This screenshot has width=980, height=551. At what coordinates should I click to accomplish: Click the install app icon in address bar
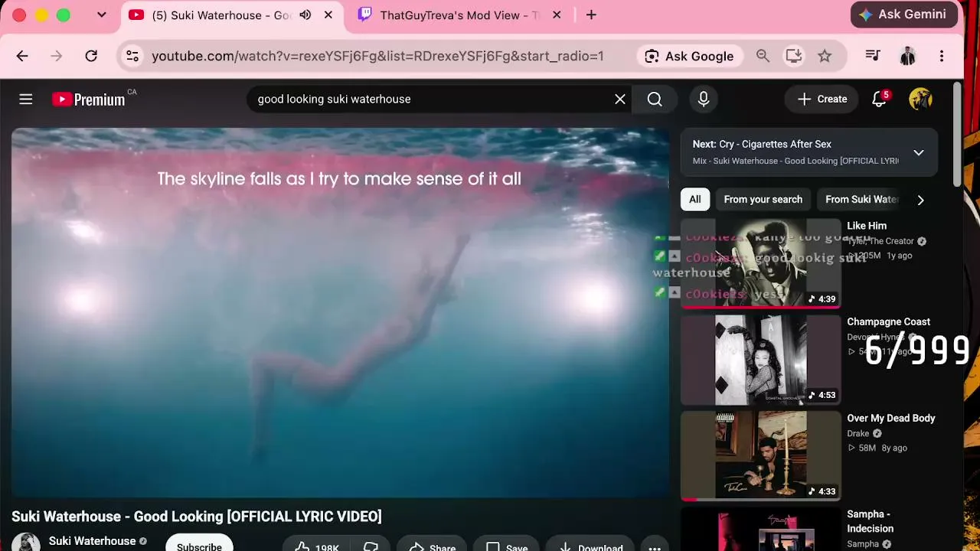[x=794, y=56]
